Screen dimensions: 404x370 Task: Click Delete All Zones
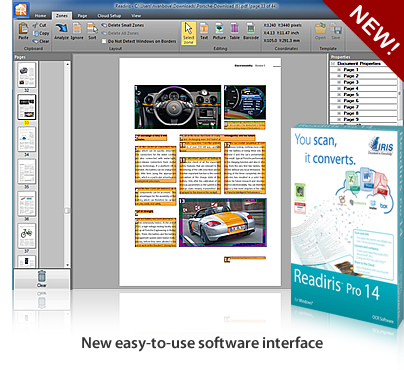(120, 33)
